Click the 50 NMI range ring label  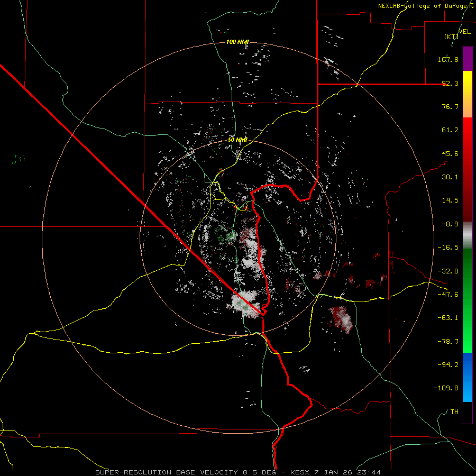237,140
